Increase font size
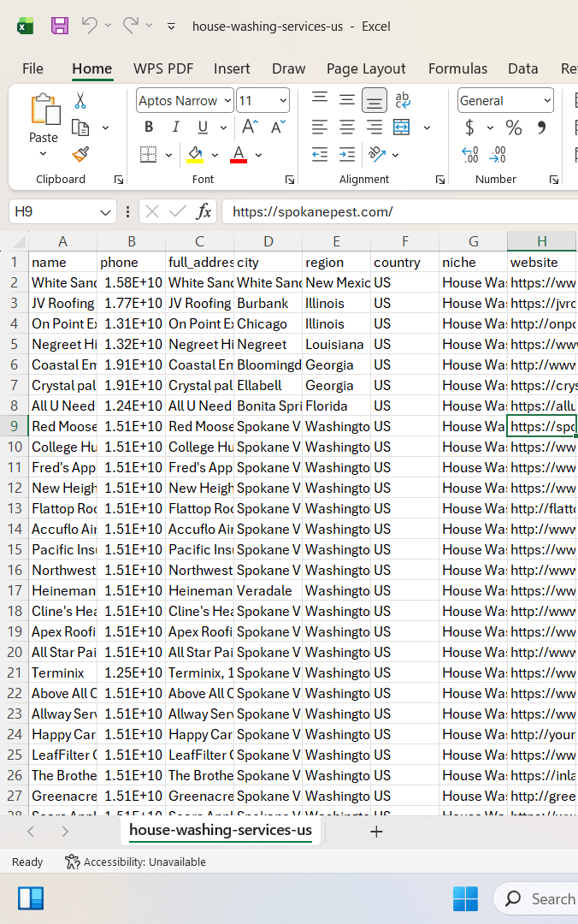 coord(249,127)
